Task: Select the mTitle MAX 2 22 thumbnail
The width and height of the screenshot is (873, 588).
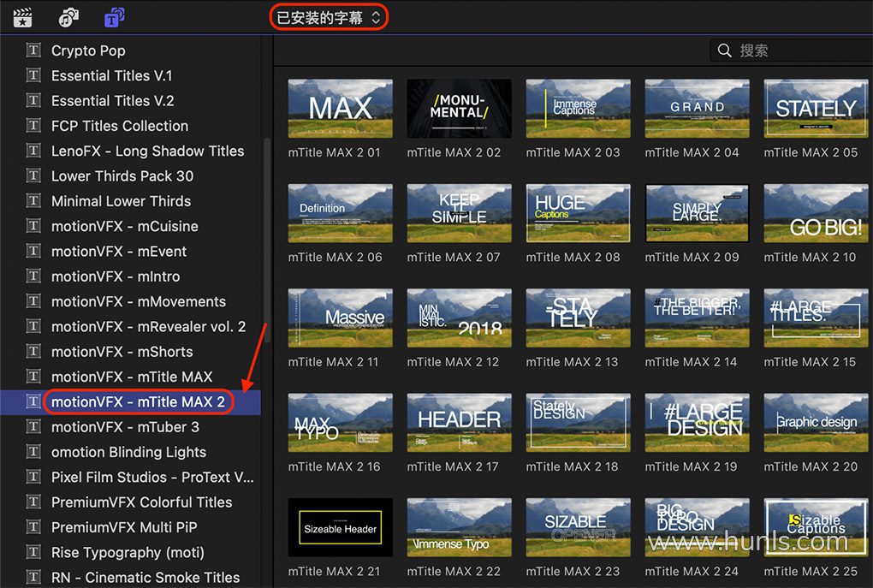Action: point(460,527)
